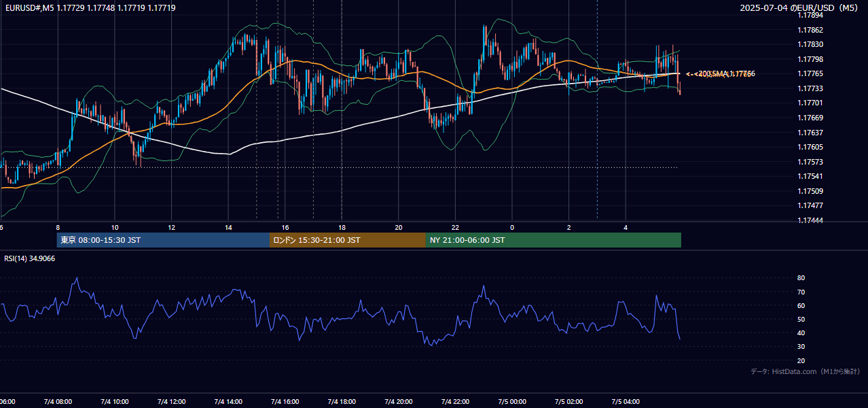This screenshot has height=408, width=868.
Task: Click the overlapping 200SMA 1.17766 line label
Action: (x=724, y=73)
